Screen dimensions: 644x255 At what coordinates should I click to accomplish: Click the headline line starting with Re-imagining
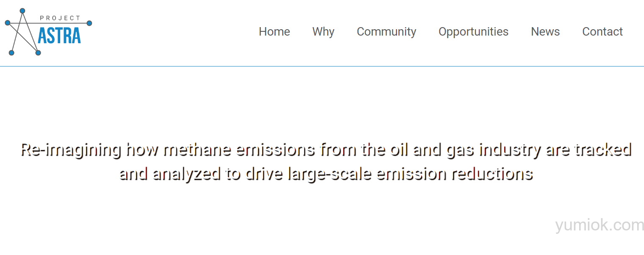point(326,150)
